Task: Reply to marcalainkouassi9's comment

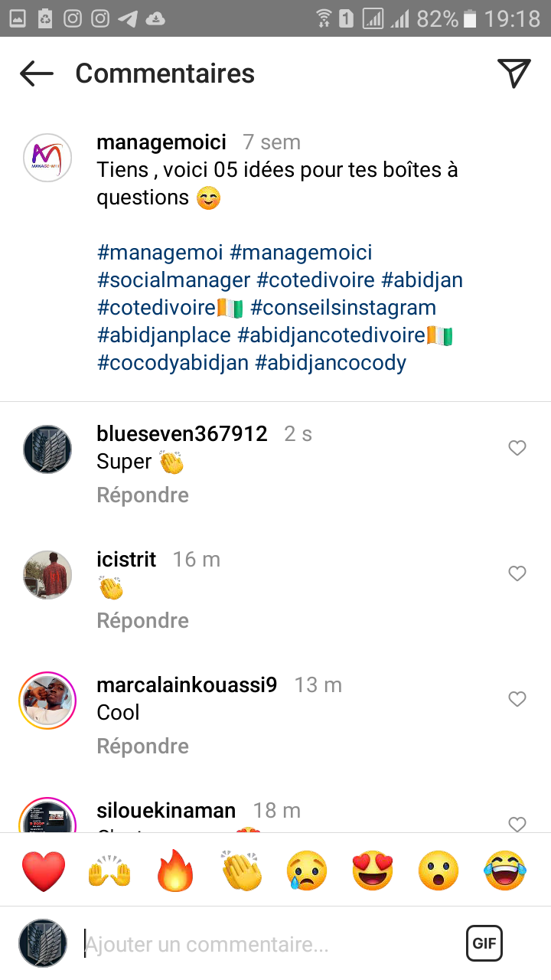Action: click(142, 746)
